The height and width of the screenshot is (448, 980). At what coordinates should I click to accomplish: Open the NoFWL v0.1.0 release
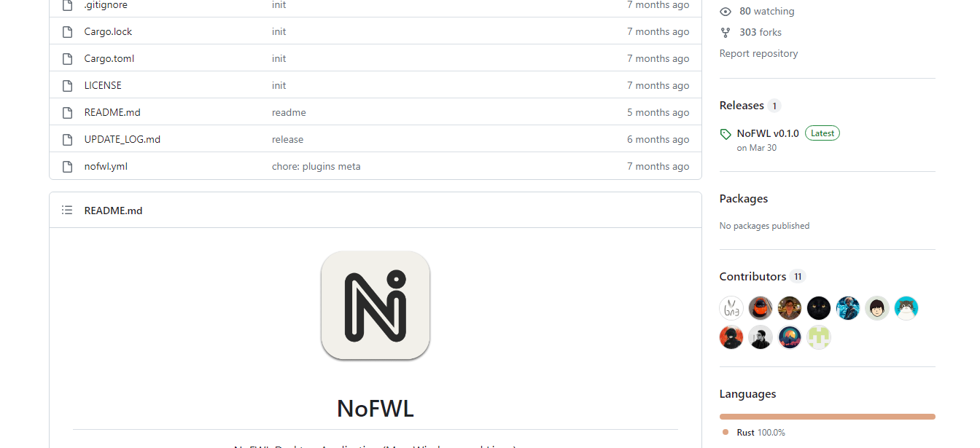pyautogui.click(x=768, y=133)
